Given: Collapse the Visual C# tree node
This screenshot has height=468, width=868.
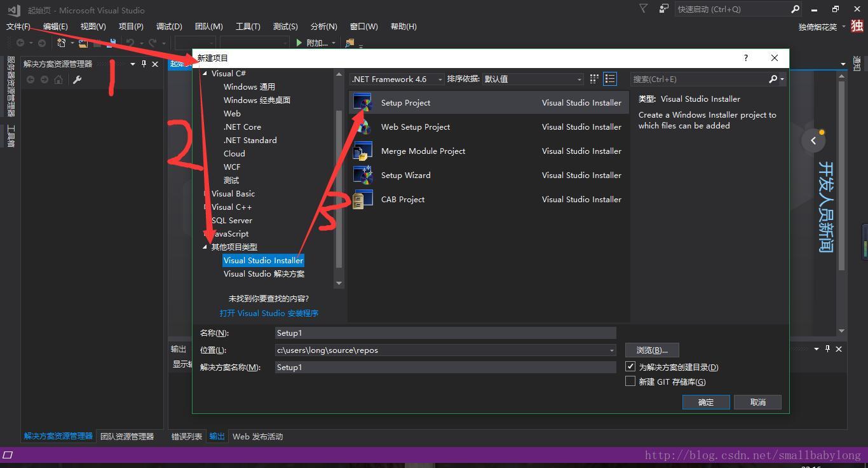Looking at the screenshot, I should tap(205, 74).
